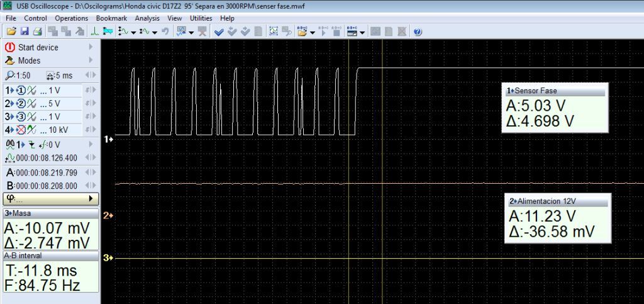Image resolution: width=644 pixels, height=304 pixels.
Task: Click the Open file folder icon
Action: click(11, 31)
